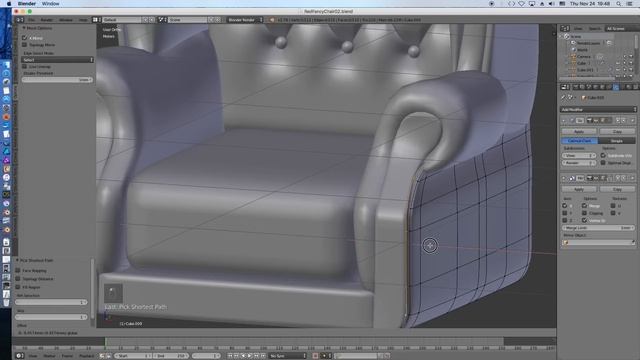
Task: Copy the Mirror modifier
Action: click(617, 189)
